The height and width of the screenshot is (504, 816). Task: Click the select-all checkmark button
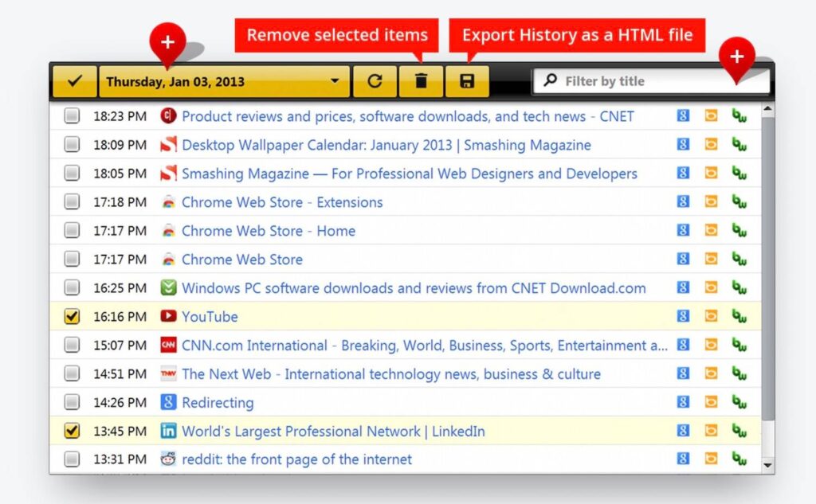click(75, 81)
